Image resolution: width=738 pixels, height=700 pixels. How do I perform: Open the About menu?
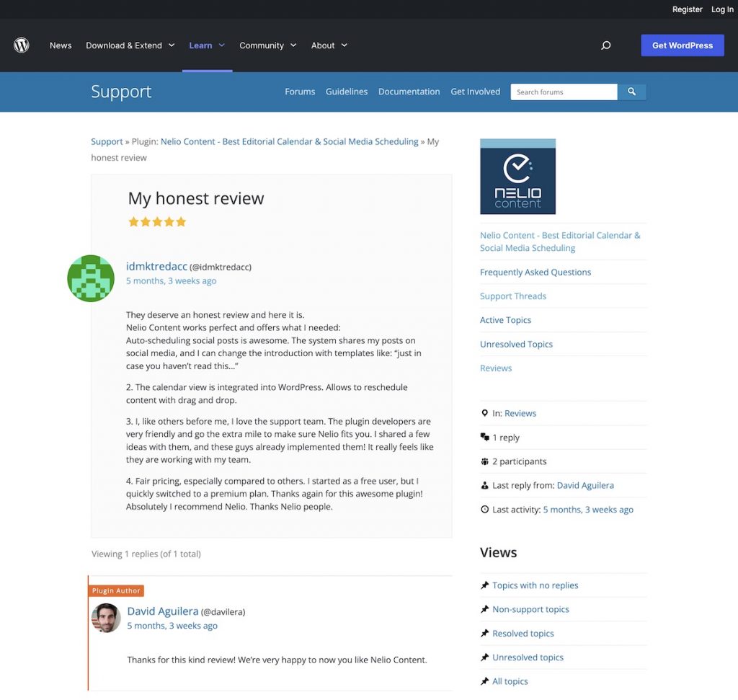pos(322,45)
